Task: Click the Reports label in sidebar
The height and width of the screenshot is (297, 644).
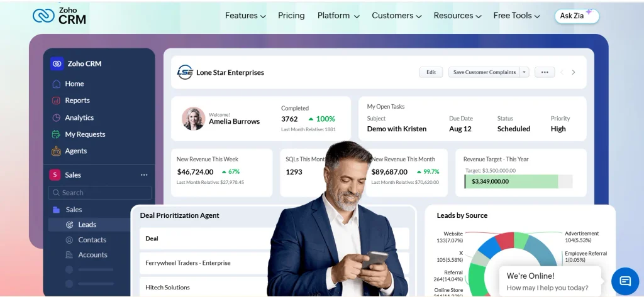Action: (x=77, y=100)
